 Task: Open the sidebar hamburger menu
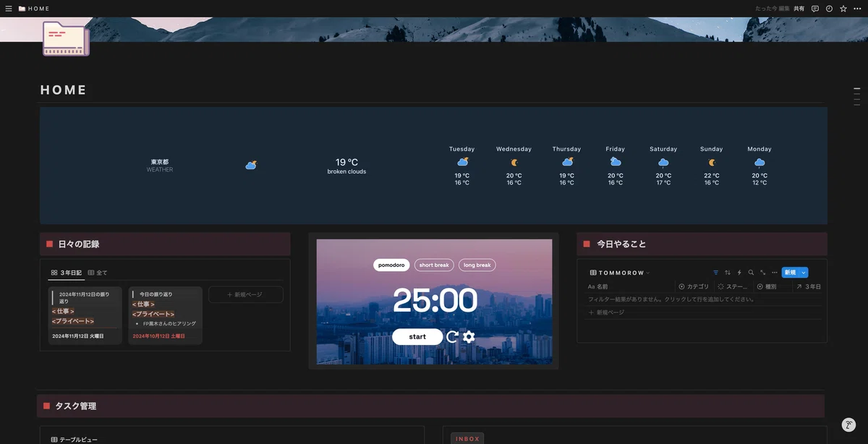pos(9,9)
